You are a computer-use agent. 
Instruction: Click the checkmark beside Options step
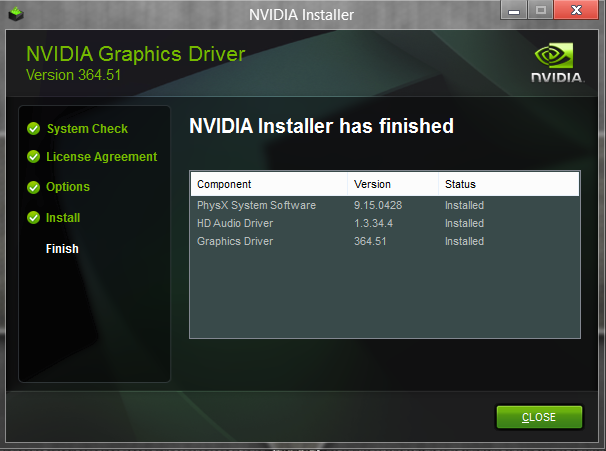(34, 187)
